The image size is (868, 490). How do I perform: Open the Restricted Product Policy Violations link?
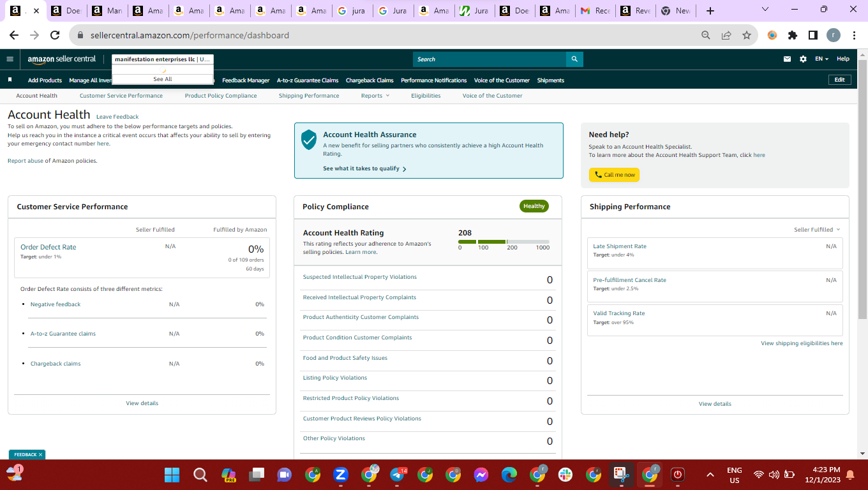(x=351, y=398)
